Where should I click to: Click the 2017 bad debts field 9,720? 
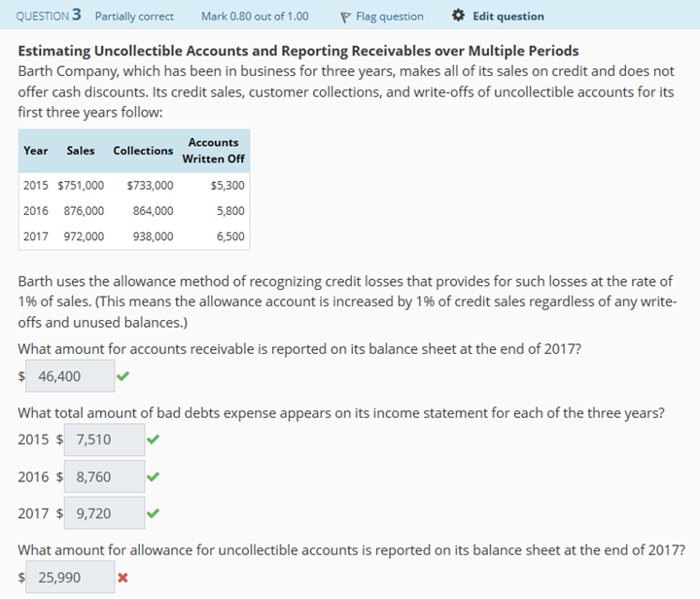coord(104,512)
